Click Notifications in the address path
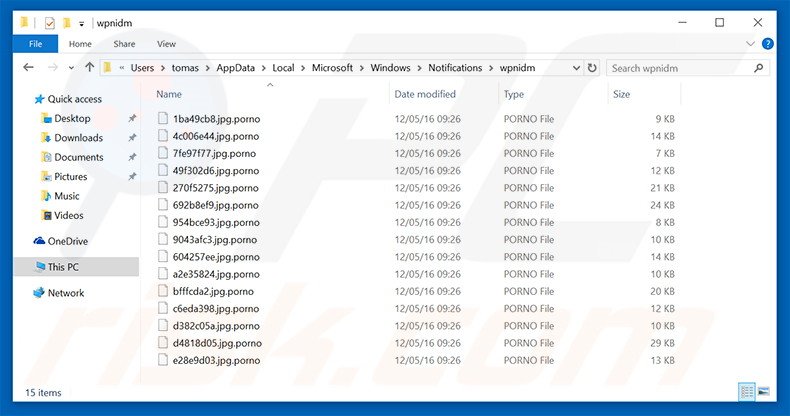 (455, 68)
